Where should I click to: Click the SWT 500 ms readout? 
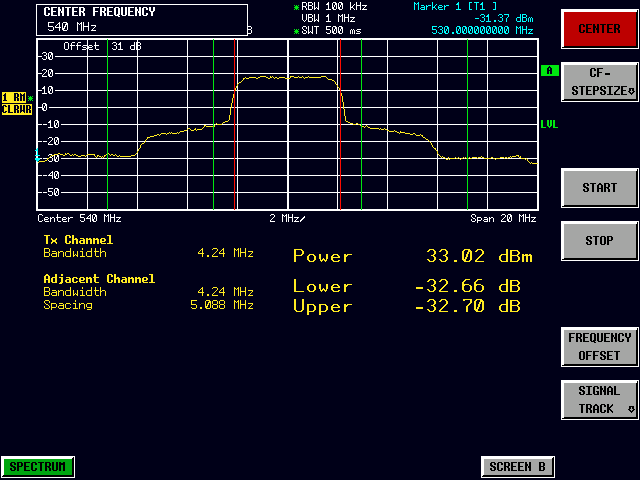[x=331, y=30]
